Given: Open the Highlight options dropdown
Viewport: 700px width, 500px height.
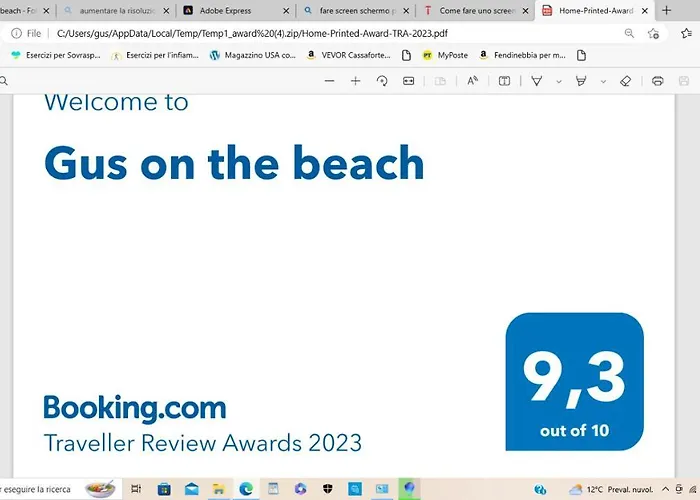Looking at the screenshot, I should click(x=603, y=81).
